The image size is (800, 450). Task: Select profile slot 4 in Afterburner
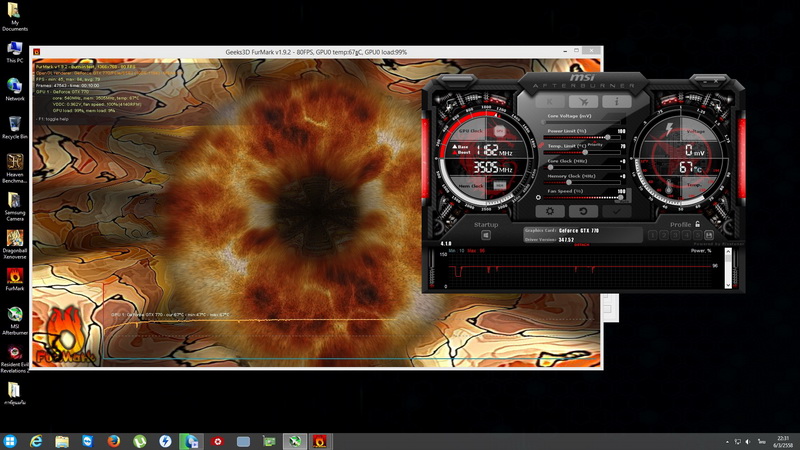[686, 235]
